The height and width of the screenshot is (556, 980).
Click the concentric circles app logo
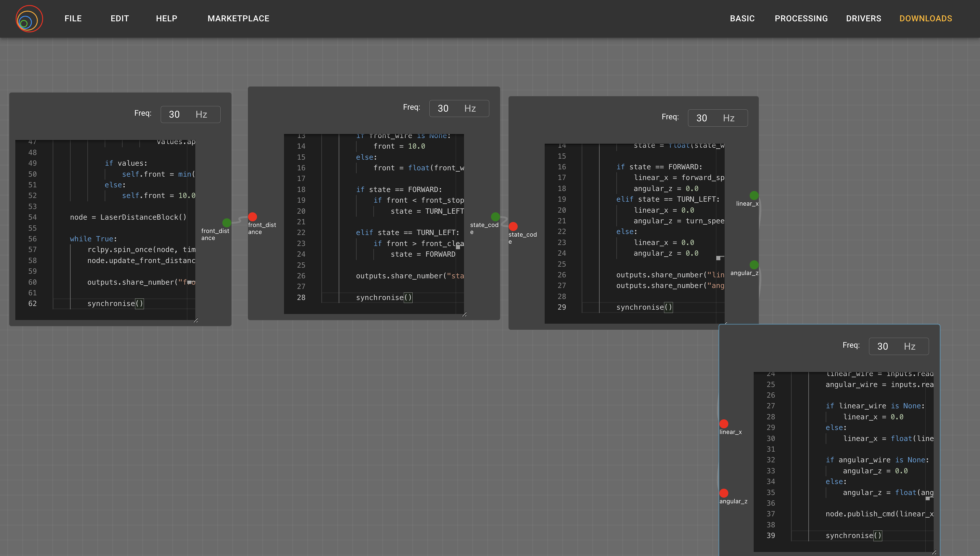(x=29, y=19)
